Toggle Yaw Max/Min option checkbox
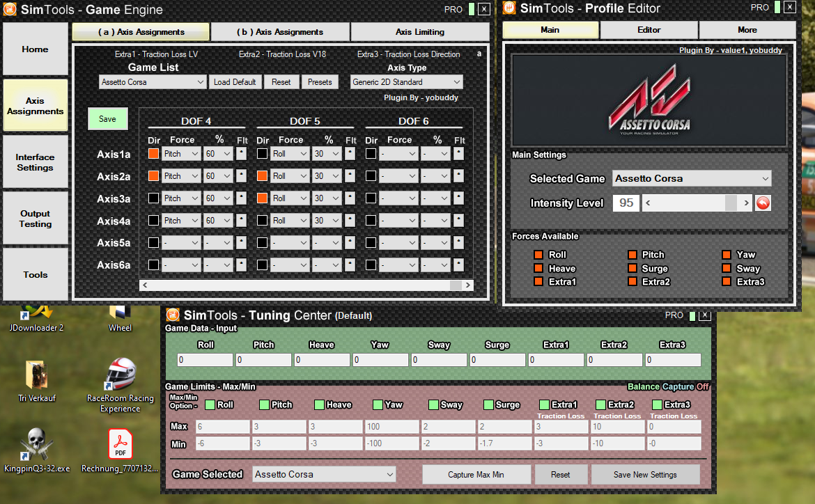Image resolution: width=815 pixels, height=504 pixels. [x=378, y=404]
